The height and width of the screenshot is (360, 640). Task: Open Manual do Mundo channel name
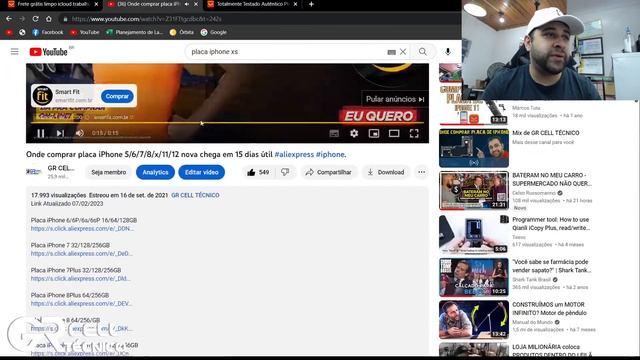pyautogui.click(x=532, y=322)
